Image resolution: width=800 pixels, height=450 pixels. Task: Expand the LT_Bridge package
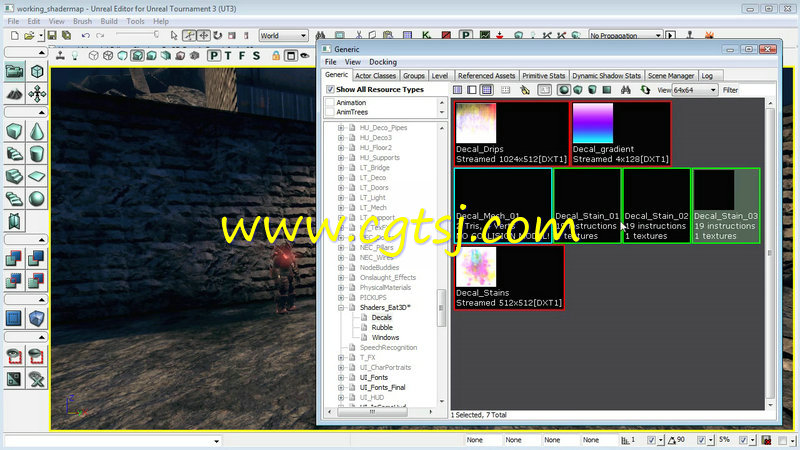coord(341,167)
